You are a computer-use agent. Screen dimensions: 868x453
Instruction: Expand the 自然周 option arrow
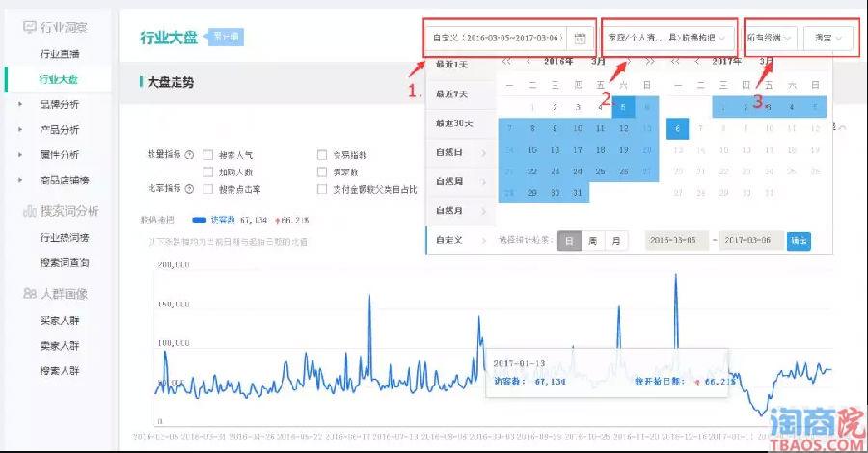484,182
